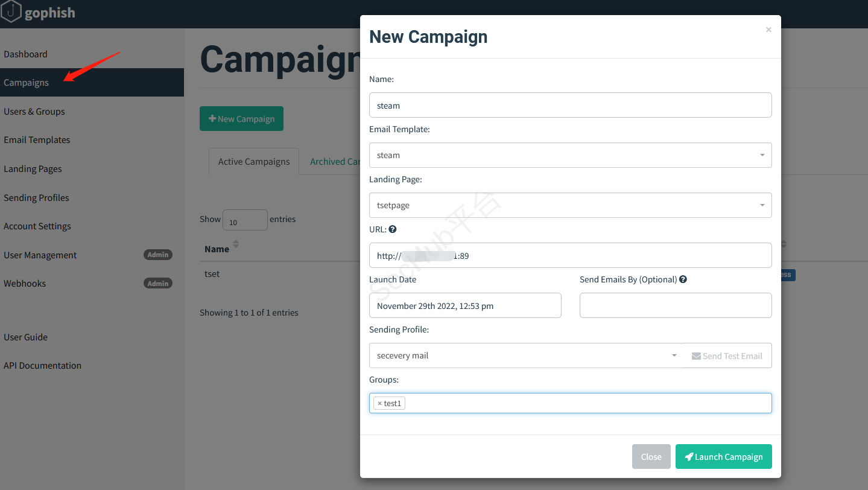Click the gophish logo icon
The height and width of the screenshot is (490, 868).
point(11,12)
